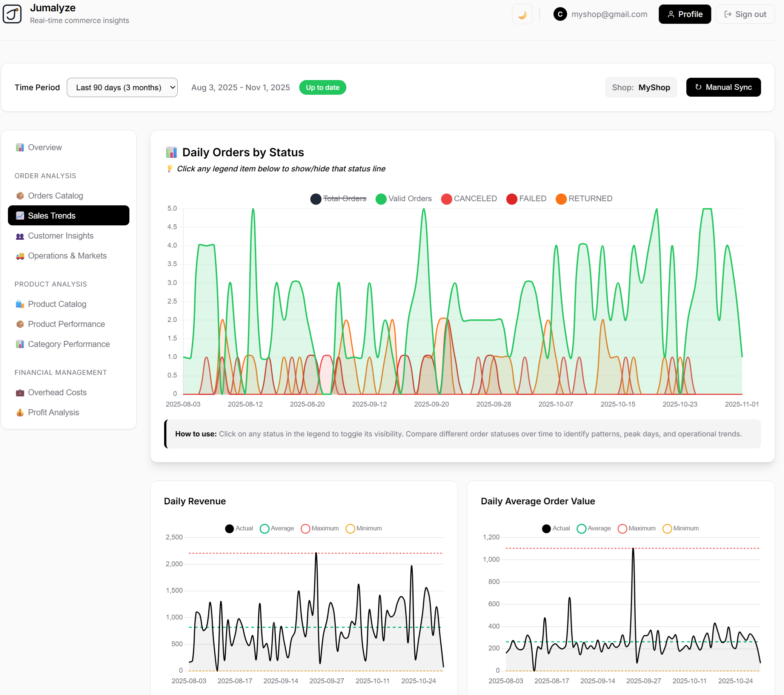This screenshot has width=784, height=695.
Task: Open the Orders Catalog package icon
Action: pos(20,195)
